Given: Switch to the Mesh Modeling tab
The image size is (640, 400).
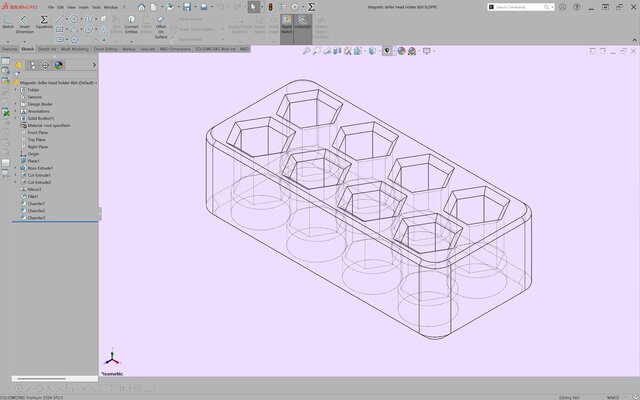Looking at the screenshot, I should tap(75, 48).
